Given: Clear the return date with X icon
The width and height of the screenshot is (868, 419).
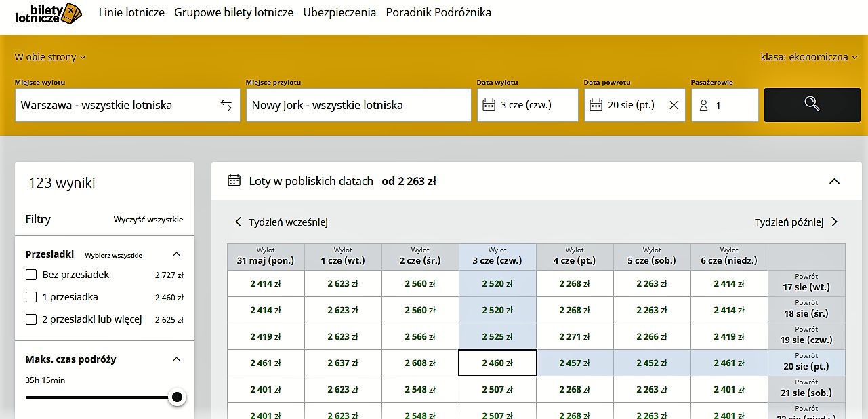Looking at the screenshot, I should [x=674, y=105].
